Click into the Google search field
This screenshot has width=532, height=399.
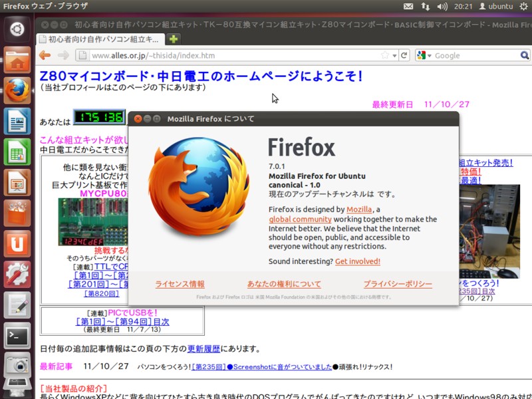tap(476, 55)
